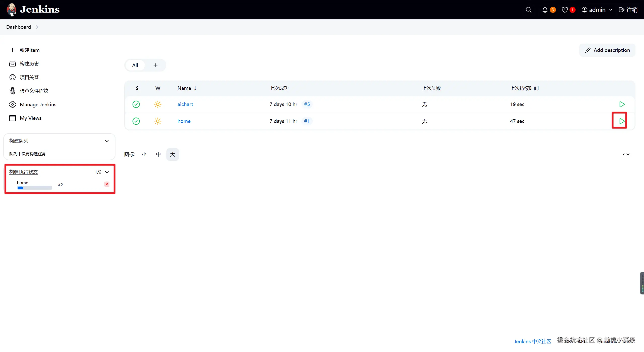Image resolution: width=644 pixels, height=352 pixels.
Task: Click home build progress bar
Action: tap(34, 188)
